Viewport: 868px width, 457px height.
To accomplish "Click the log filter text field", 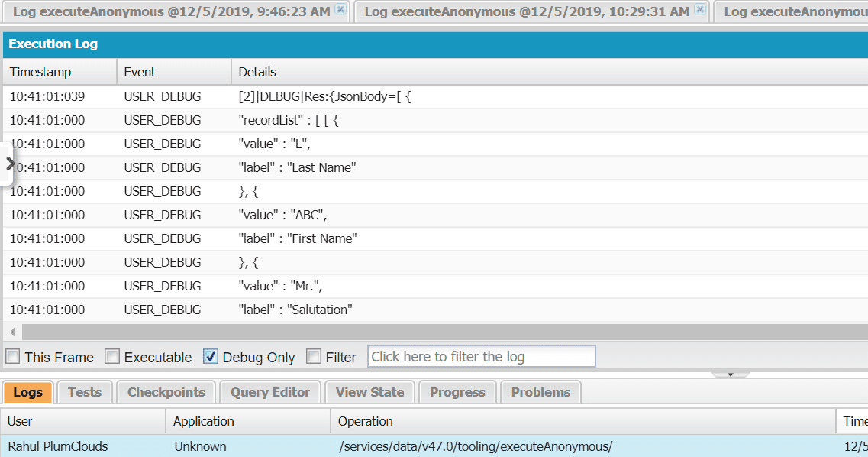I will (481, 357).
